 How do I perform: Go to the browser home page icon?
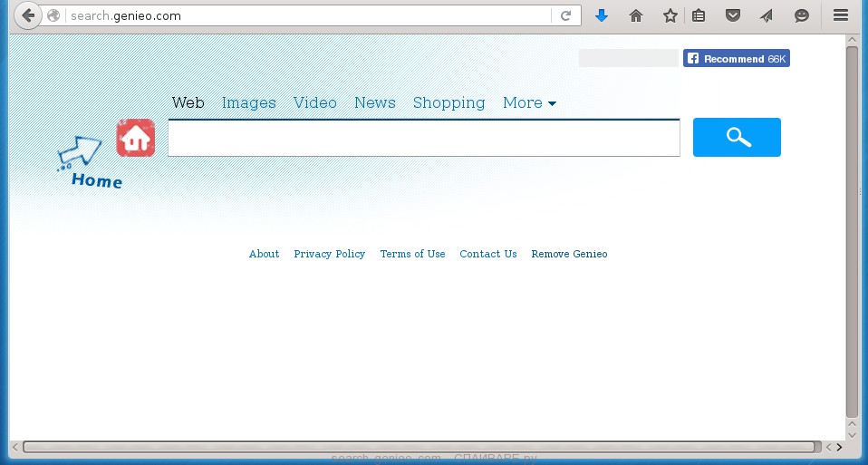pos(636,15)
